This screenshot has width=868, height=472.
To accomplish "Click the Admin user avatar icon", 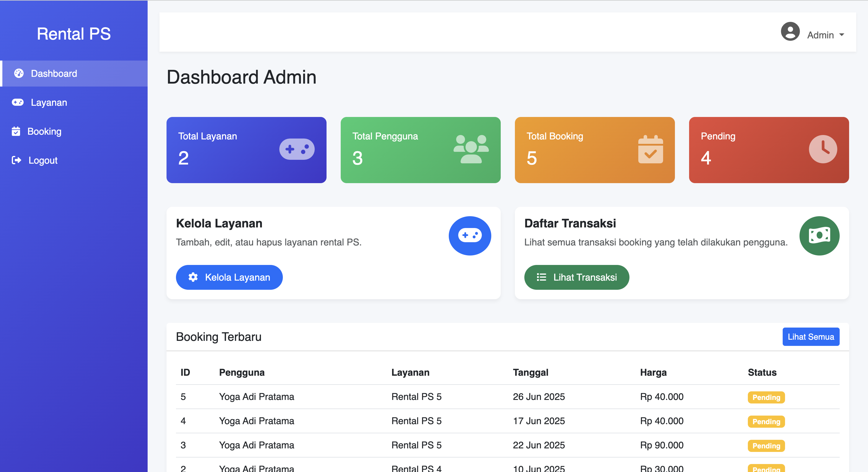I will pos(790,32).
